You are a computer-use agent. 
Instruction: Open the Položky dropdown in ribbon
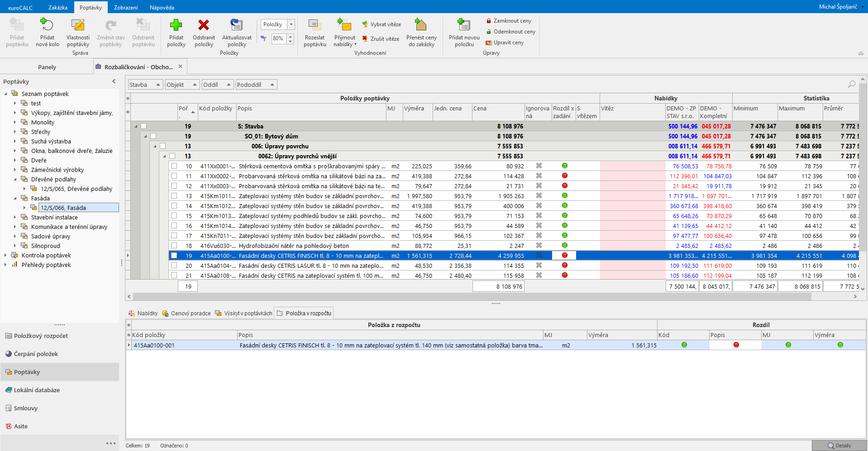291,24
